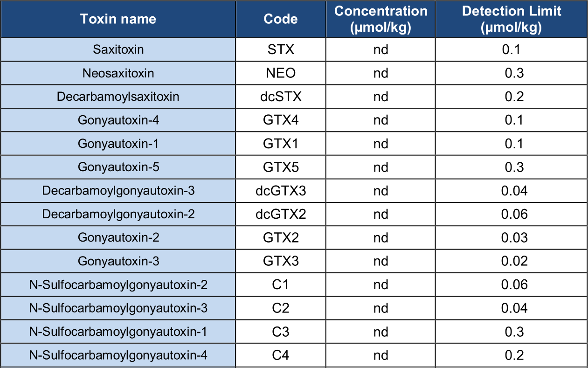Screen dimensions: 588x368
Task: Click the dcSTX code cell
Action: tap(281, 97)
